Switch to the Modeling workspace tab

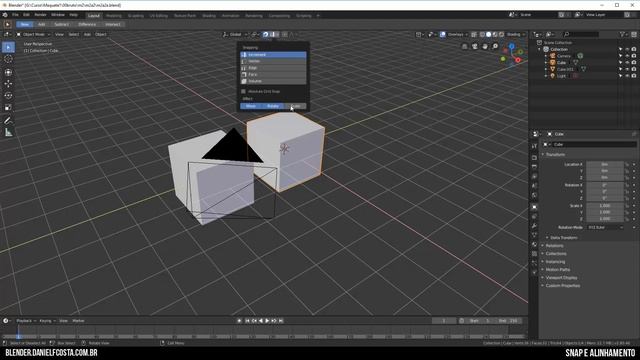coord(114,16)
